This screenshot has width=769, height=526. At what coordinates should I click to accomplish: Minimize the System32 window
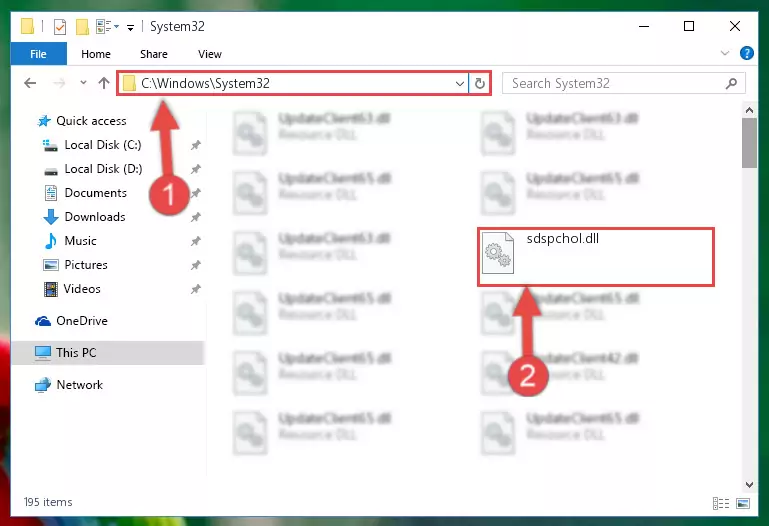pos(644,26)
